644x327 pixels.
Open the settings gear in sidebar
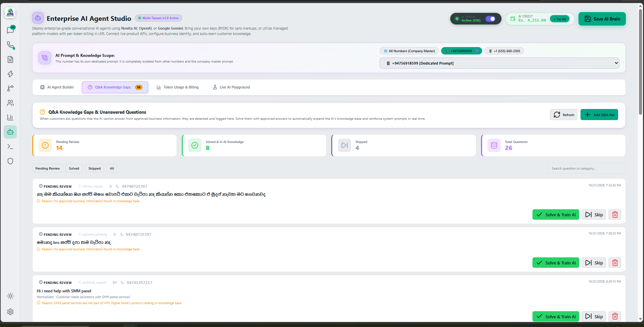click(10, 312)
